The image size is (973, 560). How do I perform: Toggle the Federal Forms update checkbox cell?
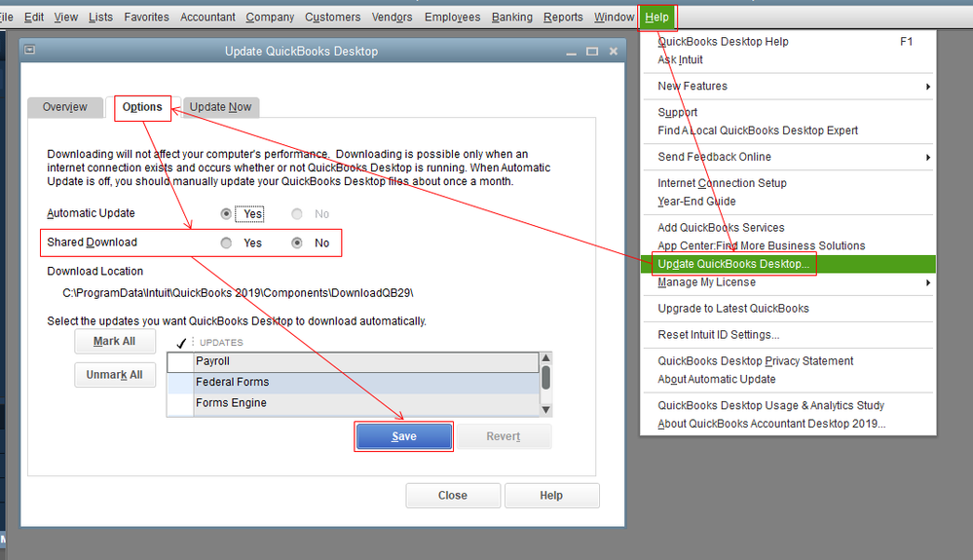click(x=180, y=382)
